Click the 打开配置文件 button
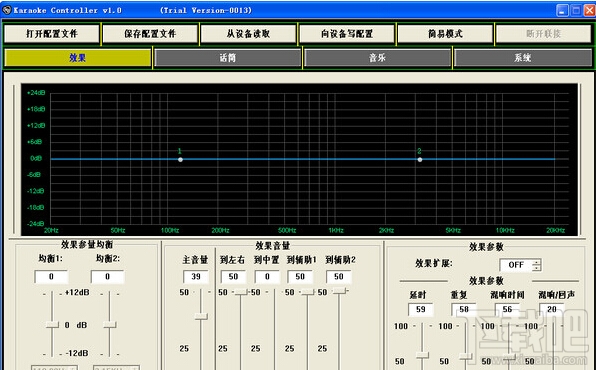This screenshot has height=370, width=596. click(x=52, y=34)
